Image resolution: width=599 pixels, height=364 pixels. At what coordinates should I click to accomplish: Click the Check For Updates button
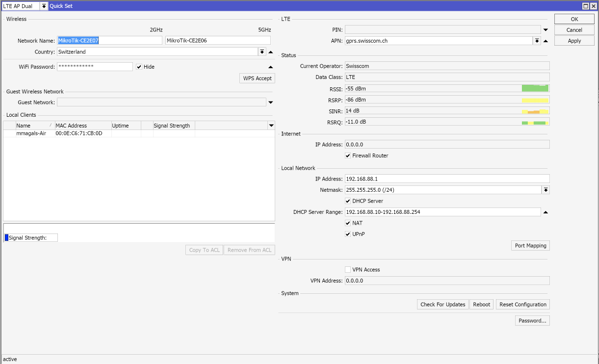(443, 305)
